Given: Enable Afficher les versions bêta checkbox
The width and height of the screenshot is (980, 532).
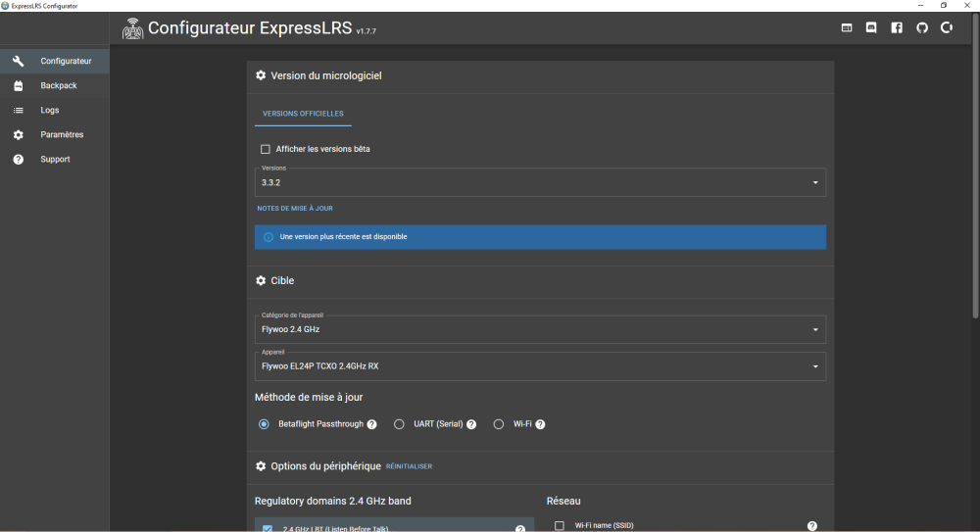Looking at the screenshot, I should click(x=265, y=149).
